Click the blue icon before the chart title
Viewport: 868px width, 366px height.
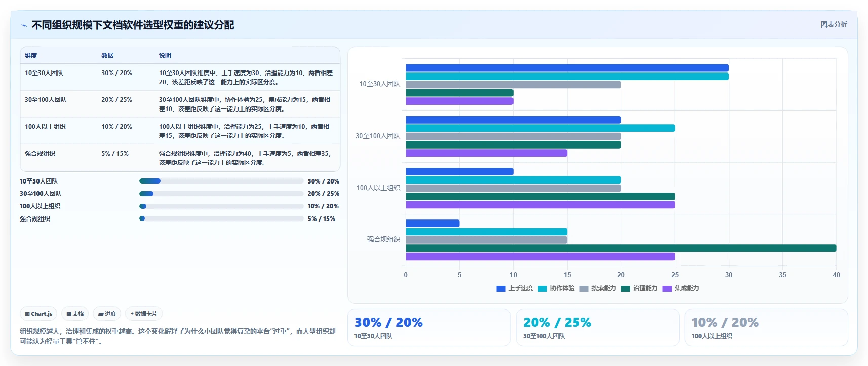(24, 25)
